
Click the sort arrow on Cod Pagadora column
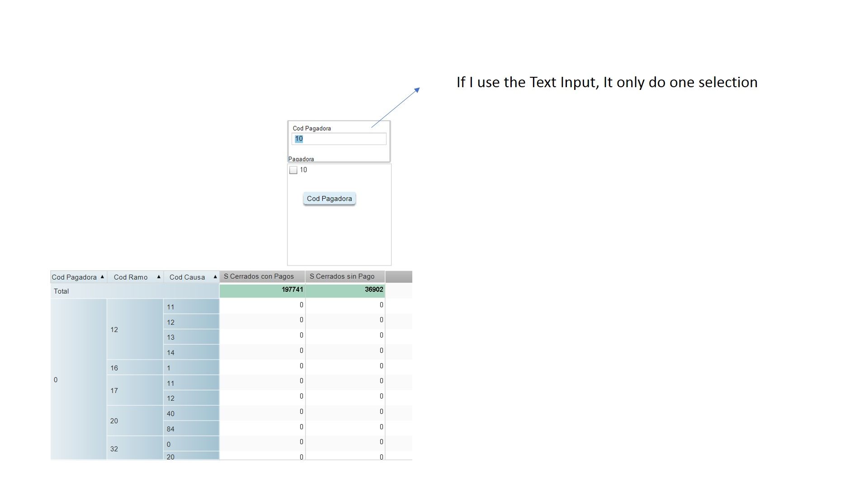coord(102,277)
